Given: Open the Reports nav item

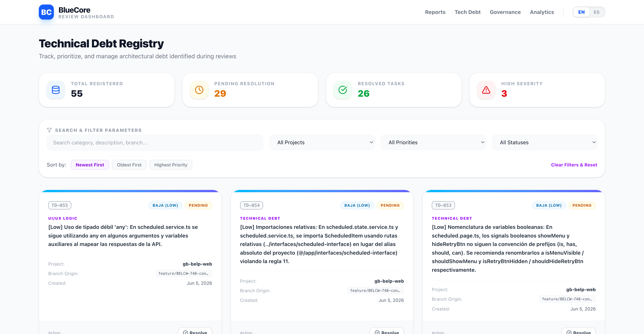Looking at the screenshot, I should 435,12.
